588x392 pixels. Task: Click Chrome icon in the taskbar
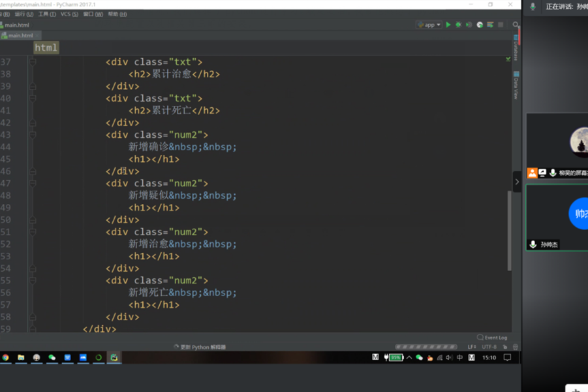[x=5, y=358]
